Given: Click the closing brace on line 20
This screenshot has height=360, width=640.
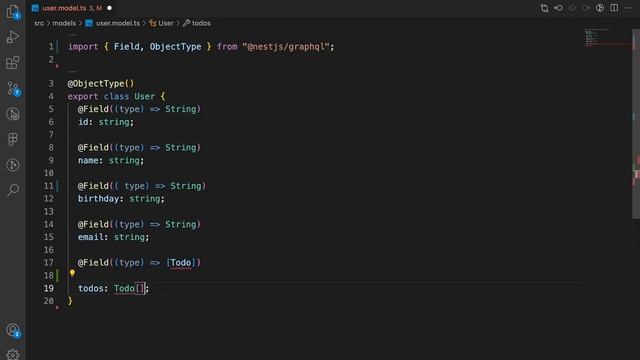Looking at the screenshot, I should coord(70,301).
